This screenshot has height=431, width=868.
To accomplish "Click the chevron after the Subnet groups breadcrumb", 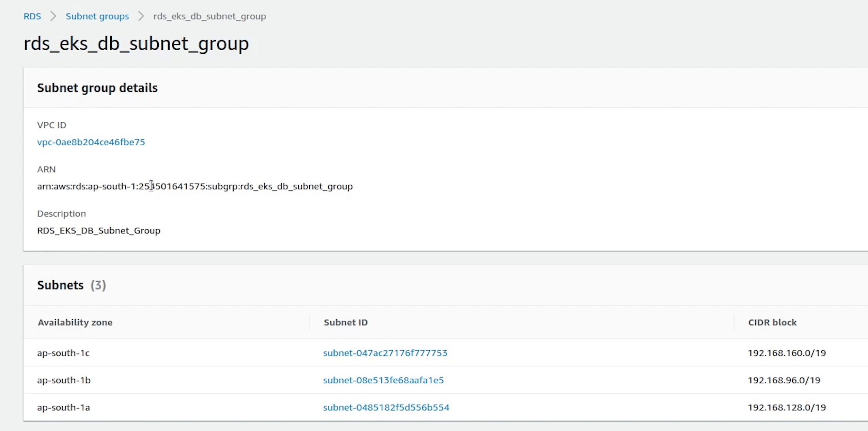I will tap(141, 16).
